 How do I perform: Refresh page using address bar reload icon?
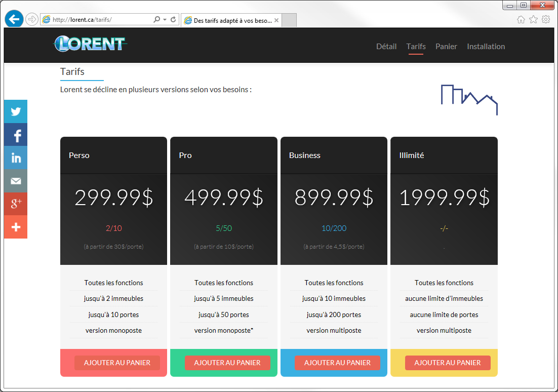pyautogui.click(x=173, y=20)
